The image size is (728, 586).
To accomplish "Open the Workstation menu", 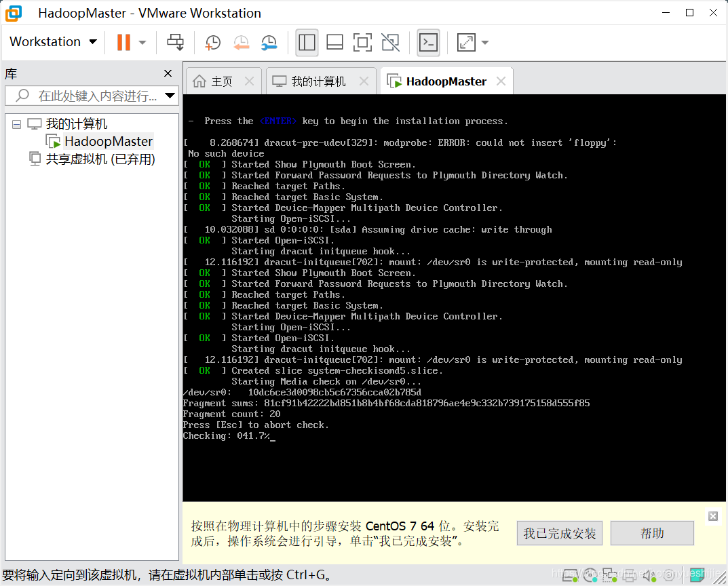I will pos(53,42).
